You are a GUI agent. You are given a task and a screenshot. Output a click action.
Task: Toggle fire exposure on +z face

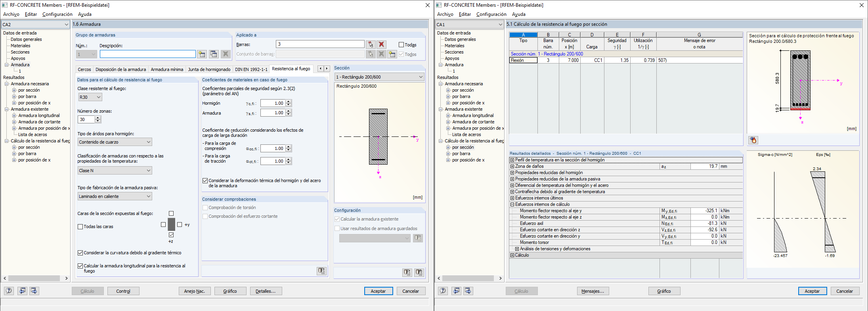tap(171, 235)
